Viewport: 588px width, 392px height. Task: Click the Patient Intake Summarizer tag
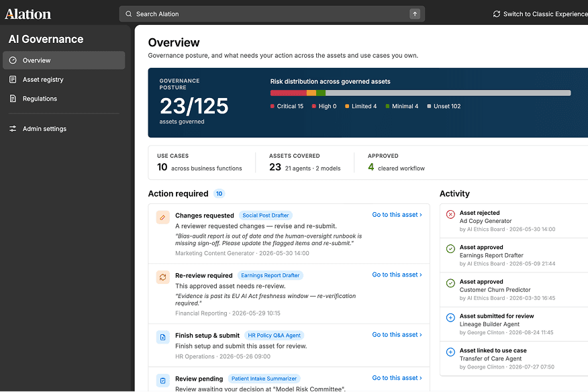(264, 379)
